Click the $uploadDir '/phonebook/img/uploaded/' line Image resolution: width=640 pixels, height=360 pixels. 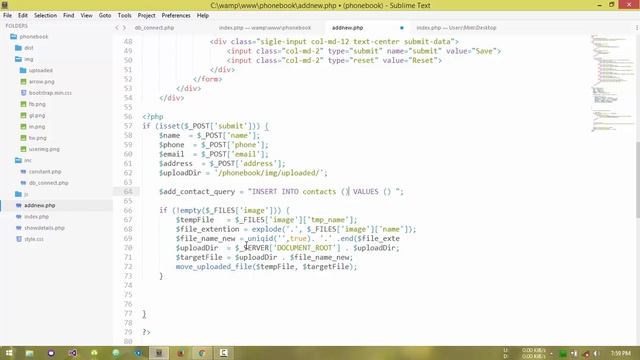[243, 173]
